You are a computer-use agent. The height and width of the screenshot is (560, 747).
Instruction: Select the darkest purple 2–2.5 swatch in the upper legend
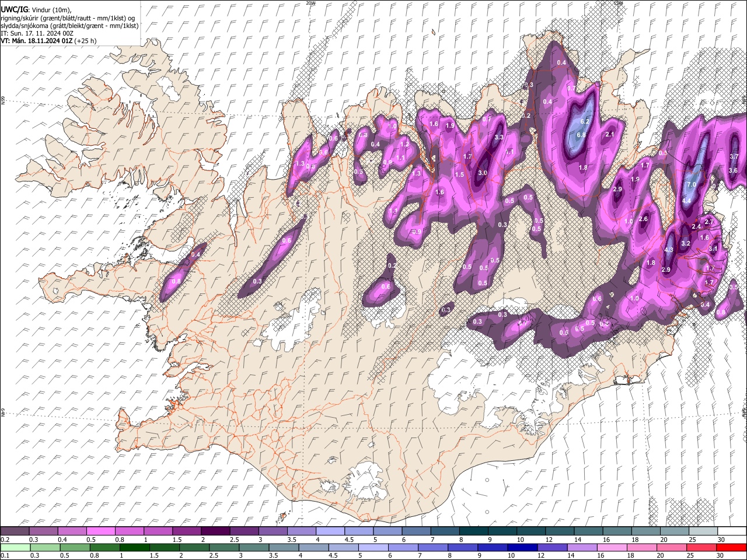click(215, 531)
